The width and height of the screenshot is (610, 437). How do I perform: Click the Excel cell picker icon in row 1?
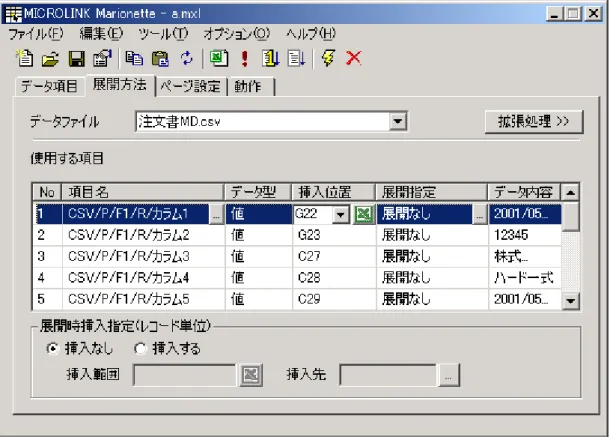point(363,214)
